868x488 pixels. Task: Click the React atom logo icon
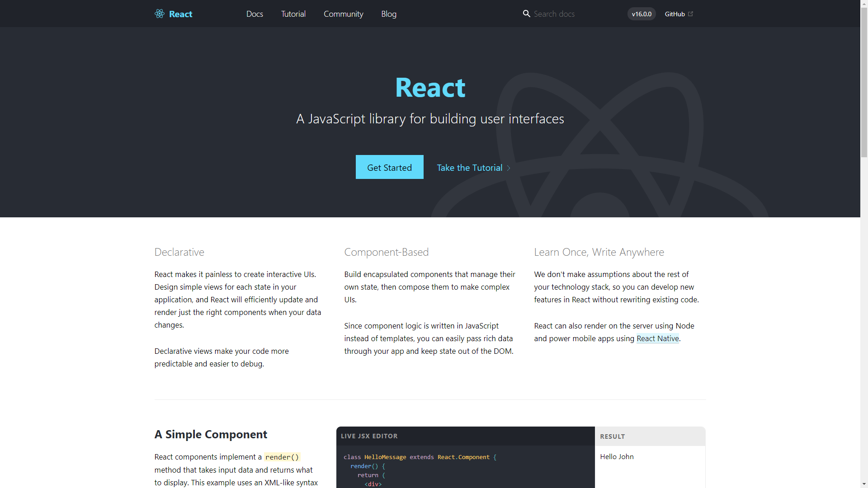pos(160,14)
